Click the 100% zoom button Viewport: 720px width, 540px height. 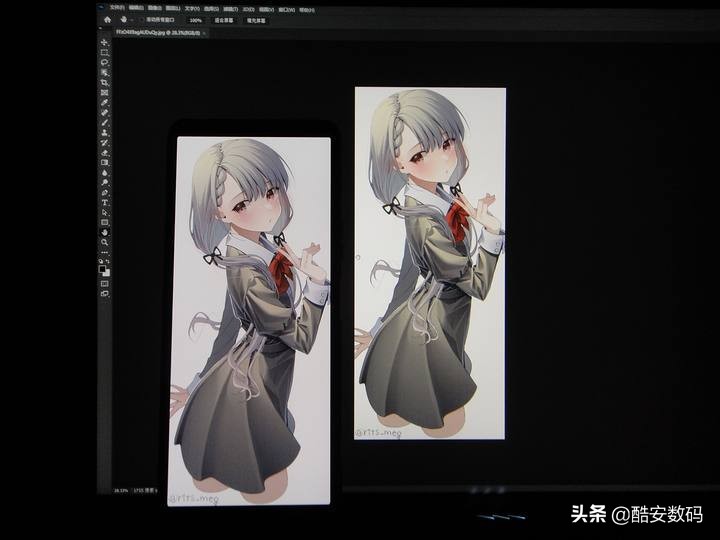[196, 21]
